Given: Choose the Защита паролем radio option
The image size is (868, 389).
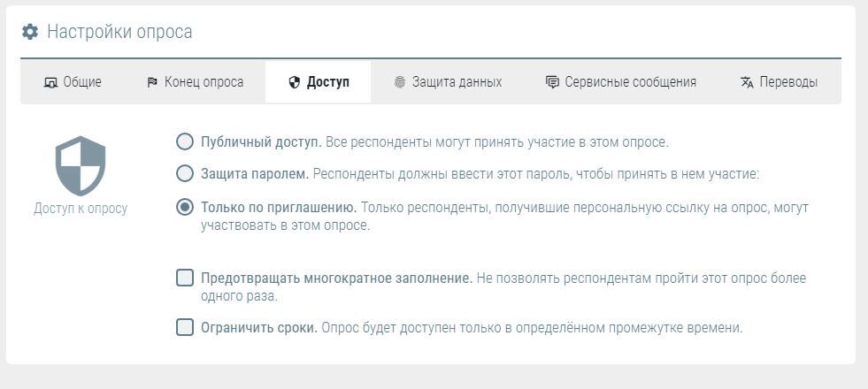Looking at the screenshot, I should coord(185,172).
